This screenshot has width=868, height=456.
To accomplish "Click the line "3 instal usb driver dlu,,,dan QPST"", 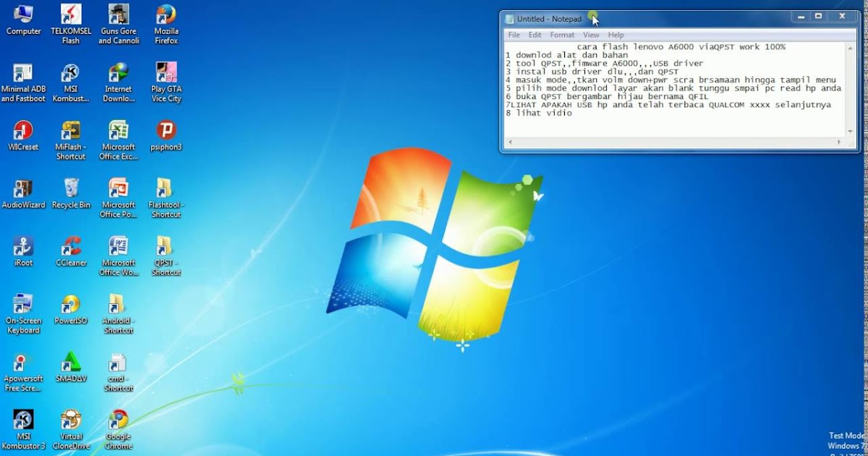I will tap(592, 72).
